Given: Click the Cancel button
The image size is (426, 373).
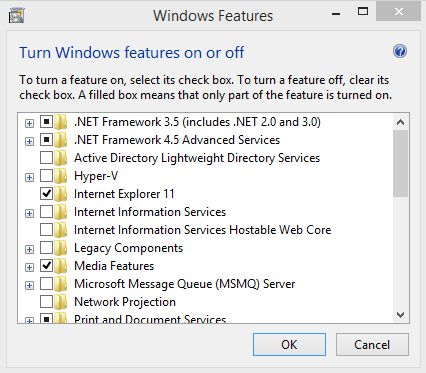Looking at the screenshot, I should pyautogui.click(x=372, y=345).
